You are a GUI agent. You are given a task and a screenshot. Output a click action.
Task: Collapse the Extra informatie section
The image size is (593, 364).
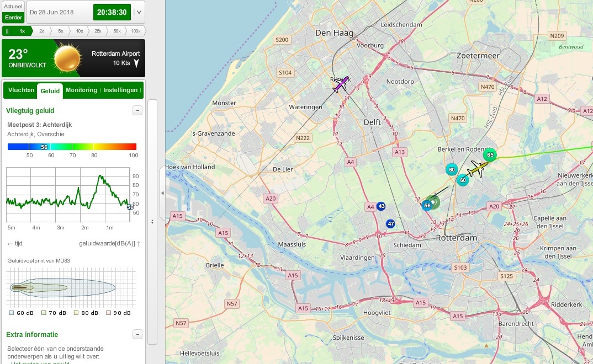pyautogui.click(x=137, y=334)
